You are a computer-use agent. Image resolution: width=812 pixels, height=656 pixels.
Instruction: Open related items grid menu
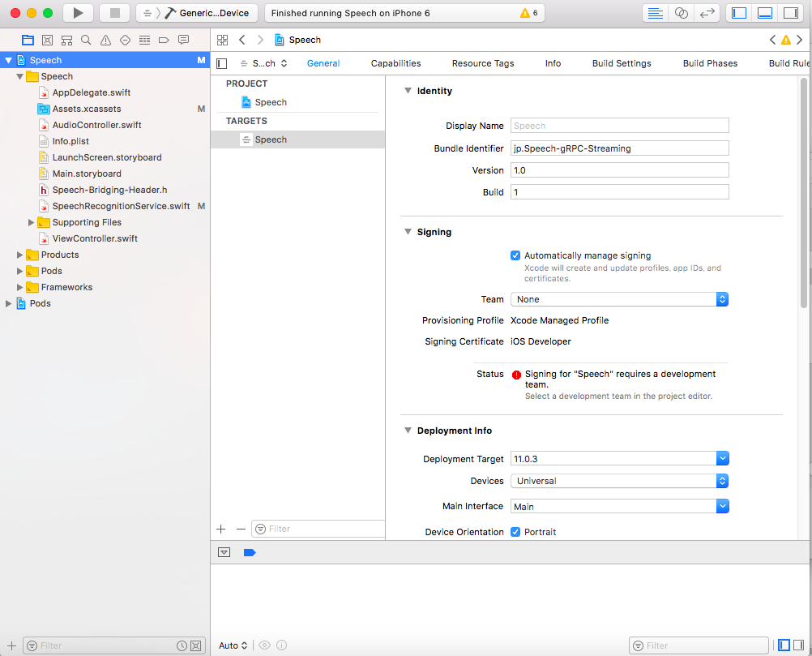pos(222,40)
